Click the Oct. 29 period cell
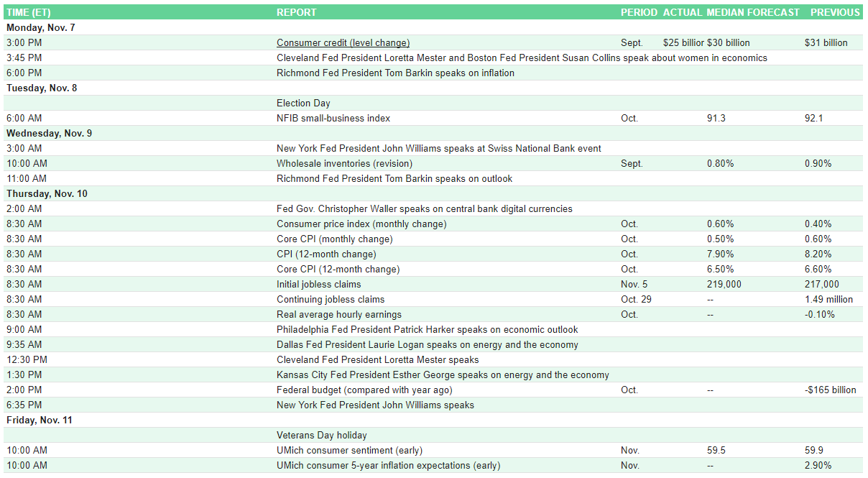The height and width of the screenshot is (478, 868). coord(636,299)
